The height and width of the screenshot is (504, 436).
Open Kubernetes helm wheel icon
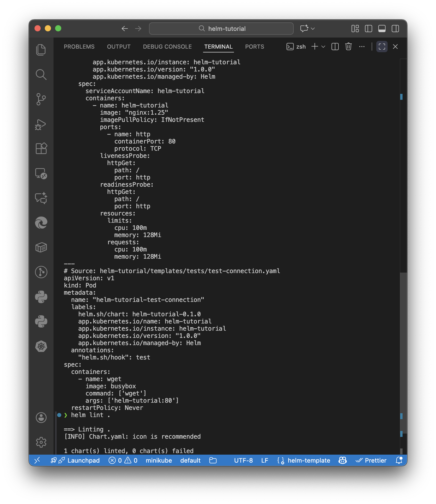click(x=41, y=346)
